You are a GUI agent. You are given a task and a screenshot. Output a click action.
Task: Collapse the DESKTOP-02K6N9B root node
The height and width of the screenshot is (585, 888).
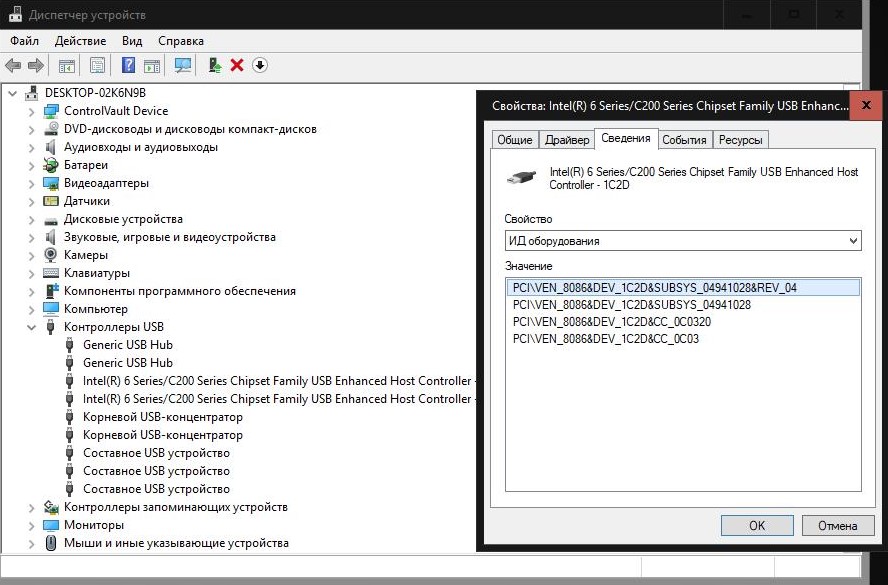(x=12, y=93)
